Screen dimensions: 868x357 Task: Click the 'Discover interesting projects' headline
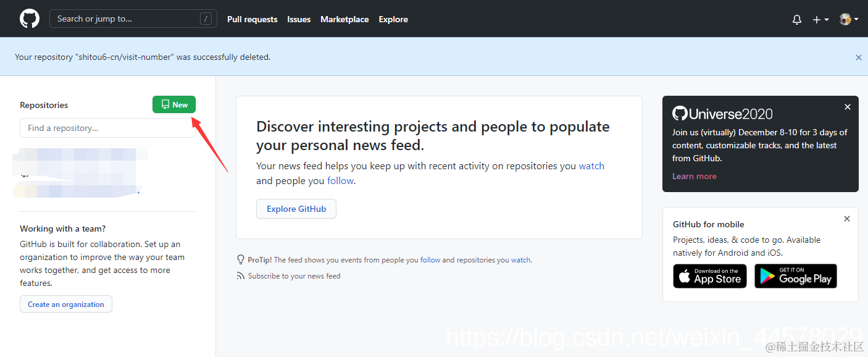click(433, 136)
